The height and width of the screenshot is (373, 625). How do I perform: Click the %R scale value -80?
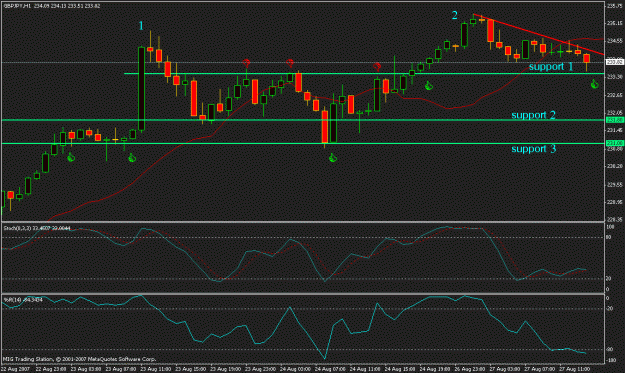click(x=610, y=350)
